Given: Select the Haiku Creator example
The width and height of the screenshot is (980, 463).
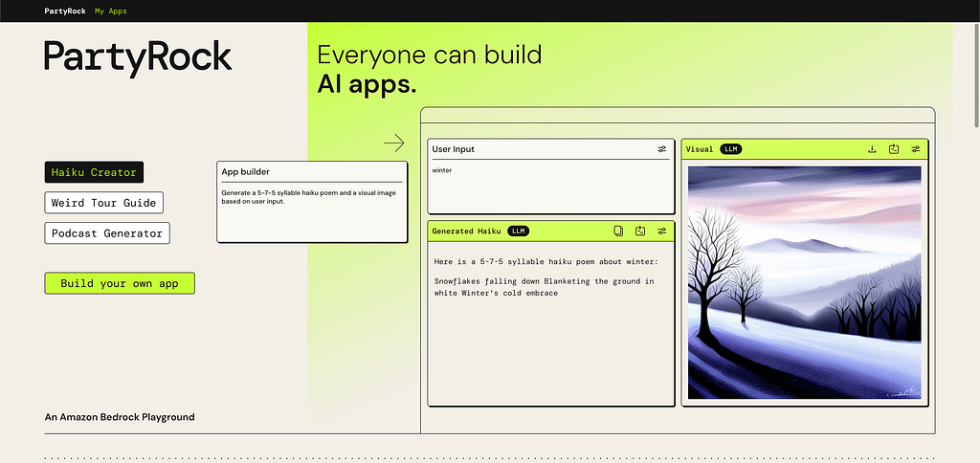Looking at the screenshot, I should 94,172.
